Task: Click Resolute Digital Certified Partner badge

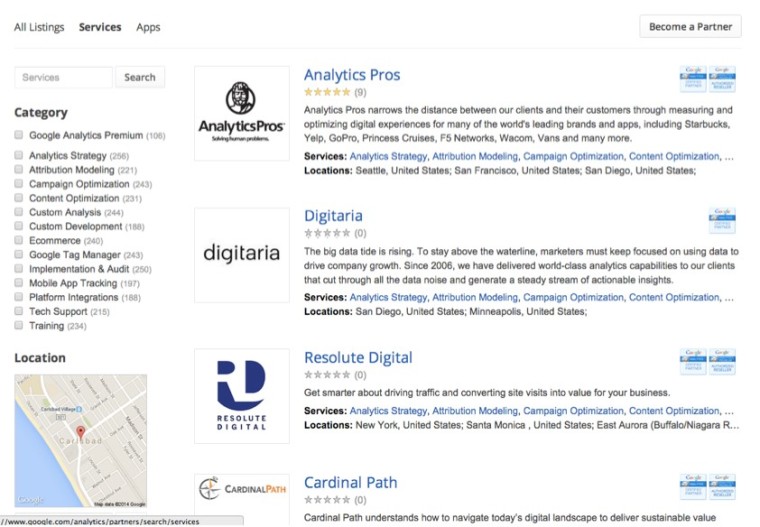Action: coord(693,362)
